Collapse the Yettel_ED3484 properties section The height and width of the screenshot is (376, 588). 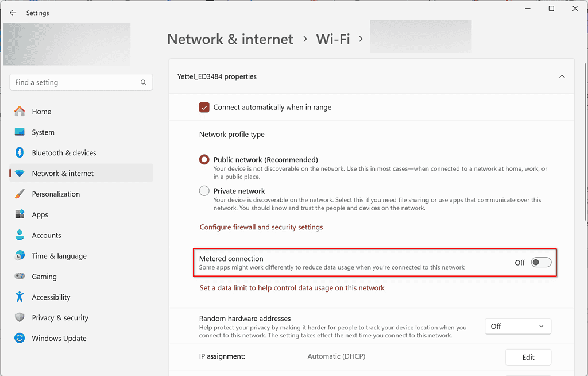point(562,76)
